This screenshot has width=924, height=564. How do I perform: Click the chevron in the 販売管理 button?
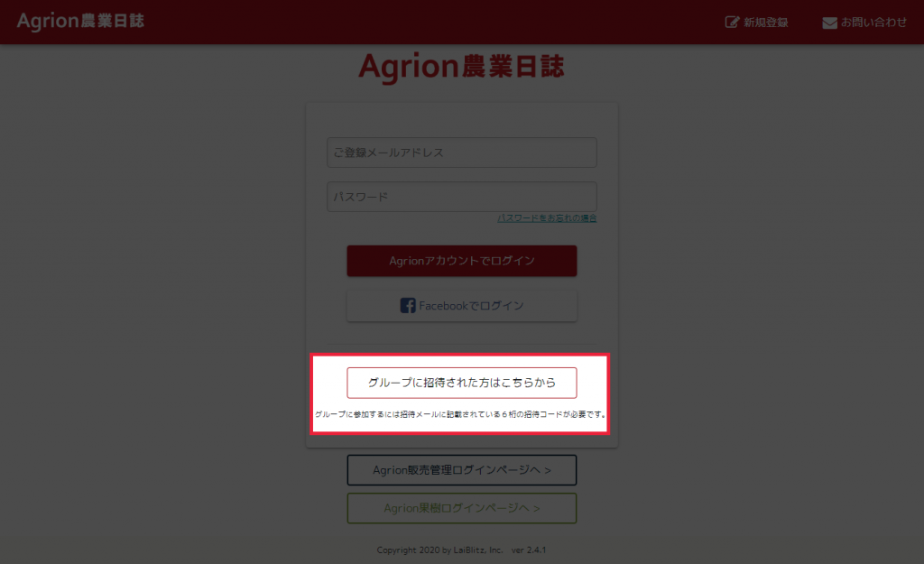pyautogui.click(x=548, y=470)
